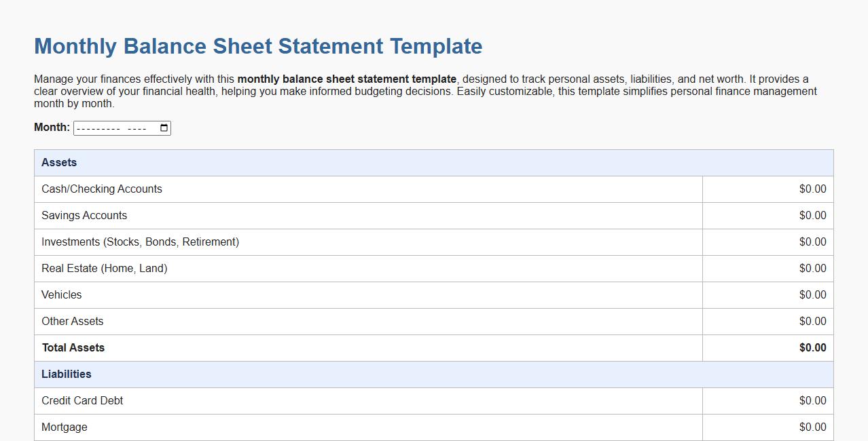Click the Cash/Checking Accounts row label
The image size is (868, 441).
102,189
